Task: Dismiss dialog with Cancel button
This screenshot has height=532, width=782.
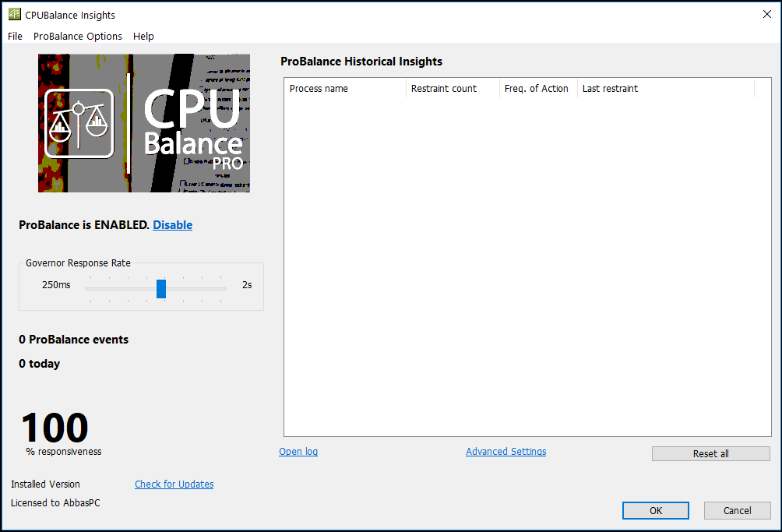Action: pyautogui.click(x=737, y=510)
